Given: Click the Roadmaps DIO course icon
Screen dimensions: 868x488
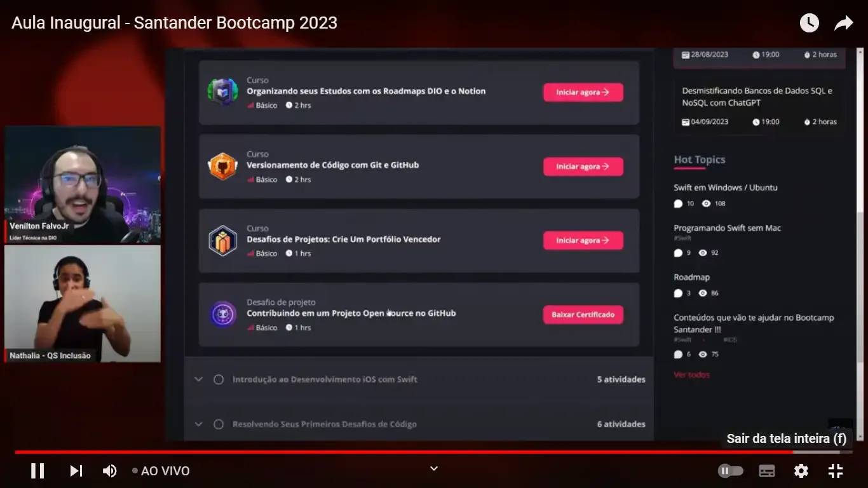Looking at the screenshot, I should click(x=223, y=92).
